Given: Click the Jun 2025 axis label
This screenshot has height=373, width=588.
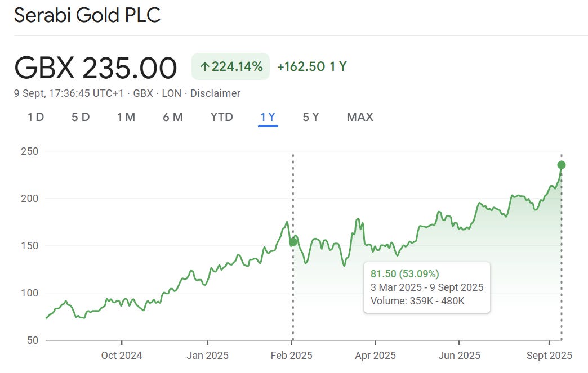Looking at the screenshot, I should 460,356.
